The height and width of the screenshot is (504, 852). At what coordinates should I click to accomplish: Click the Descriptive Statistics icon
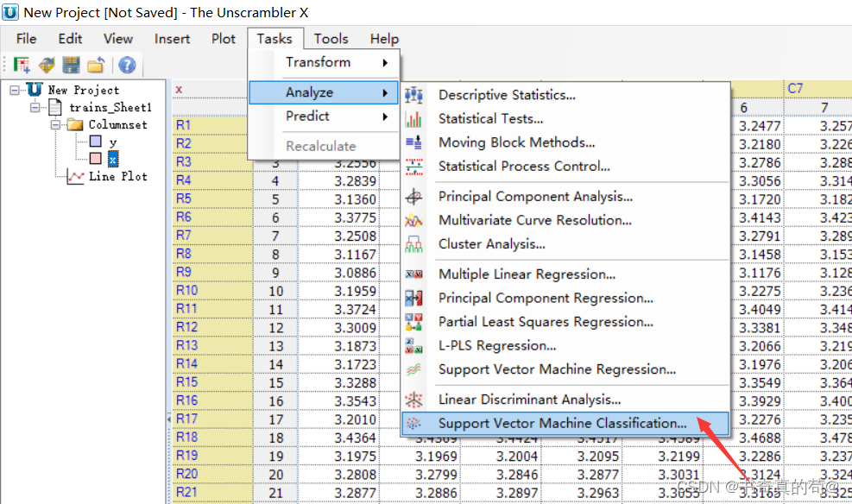tap(413, 95)
